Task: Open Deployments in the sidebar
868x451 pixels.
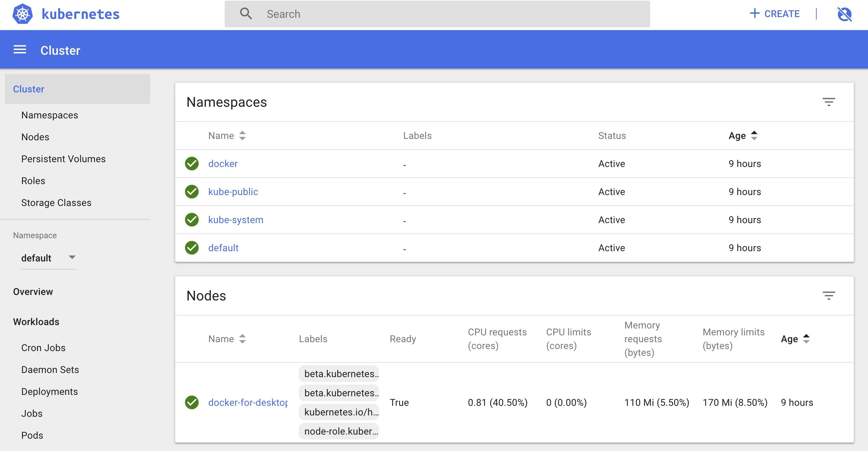Action: (x=50, y=391)
